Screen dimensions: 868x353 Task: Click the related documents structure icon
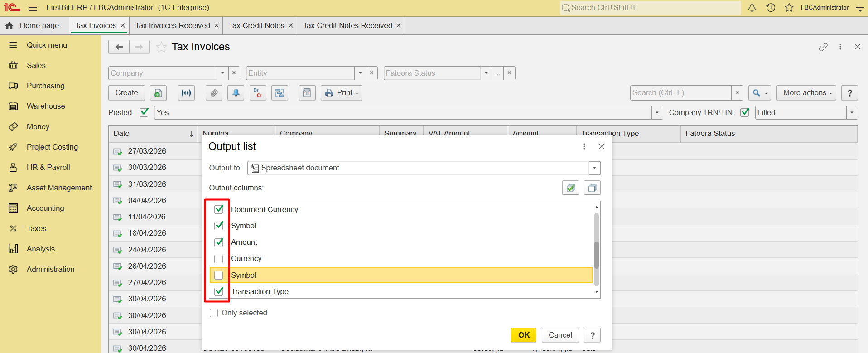(x=280, y=93)
